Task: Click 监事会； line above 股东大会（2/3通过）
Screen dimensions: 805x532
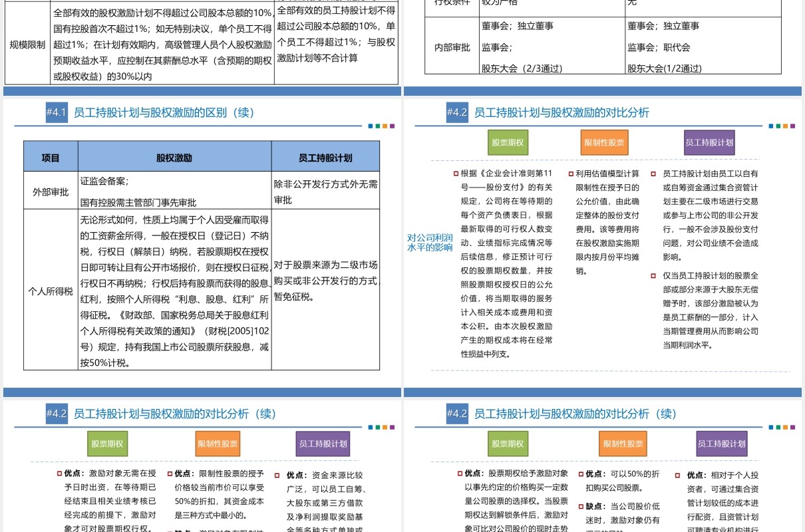Action: pyautogui.click(x=496, y=47)
